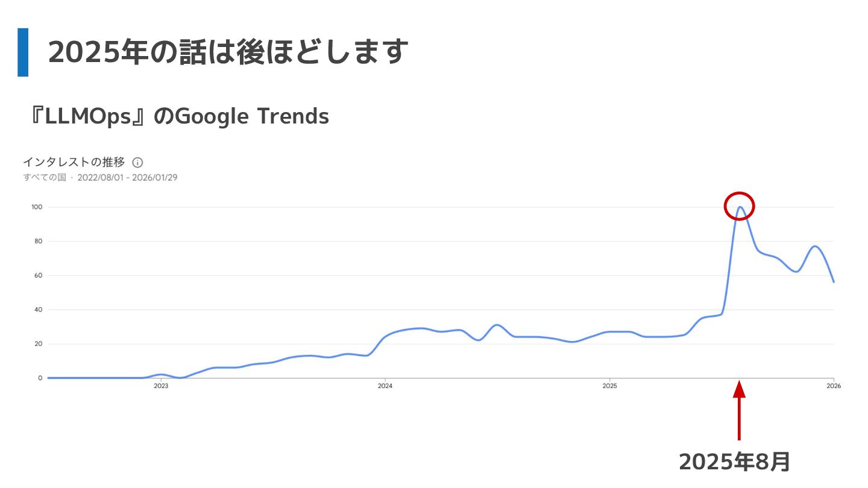
Task: Click the インタレストの推移 chart heading
Action: (x=74, y=162)
